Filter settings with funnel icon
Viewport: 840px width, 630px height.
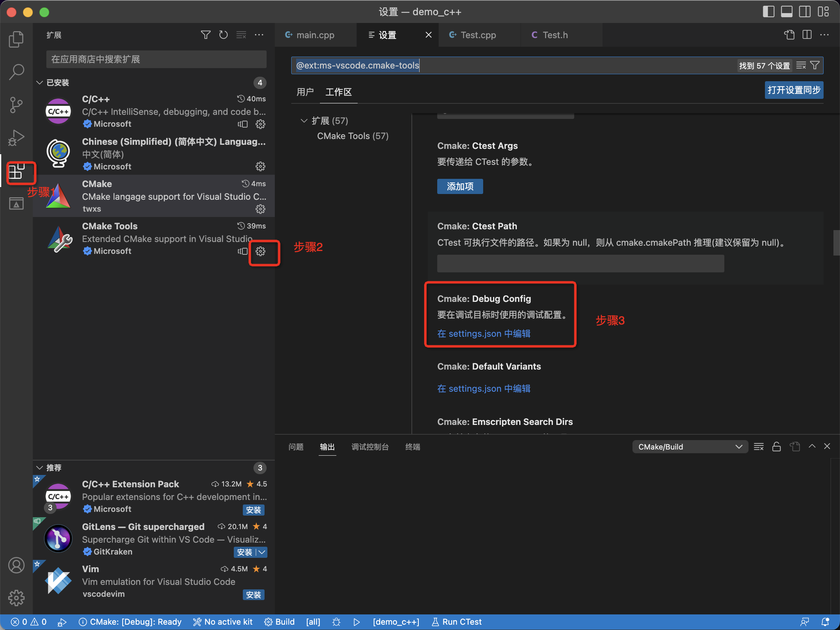(x=815, y=65)
